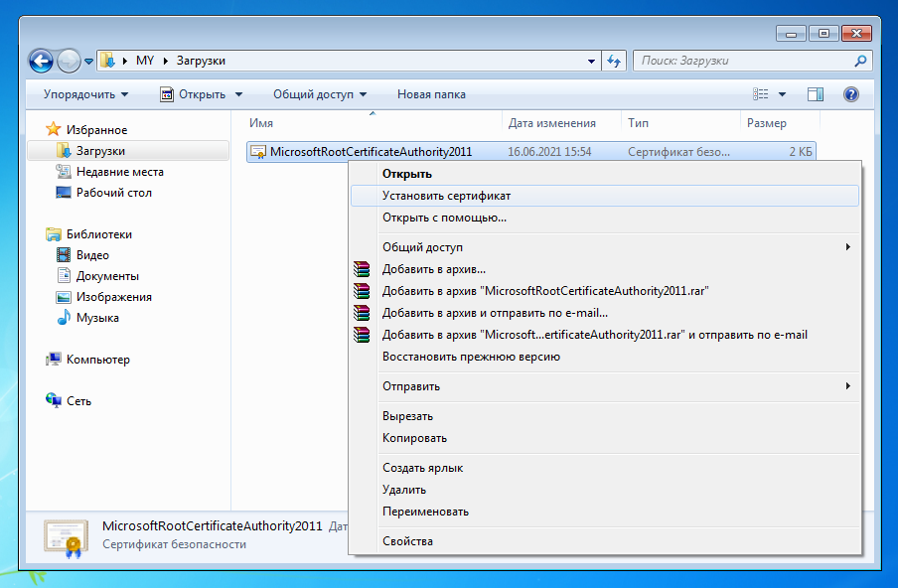Open the view options dropdown arrow
Screen dimensions: 898x588
783,94
